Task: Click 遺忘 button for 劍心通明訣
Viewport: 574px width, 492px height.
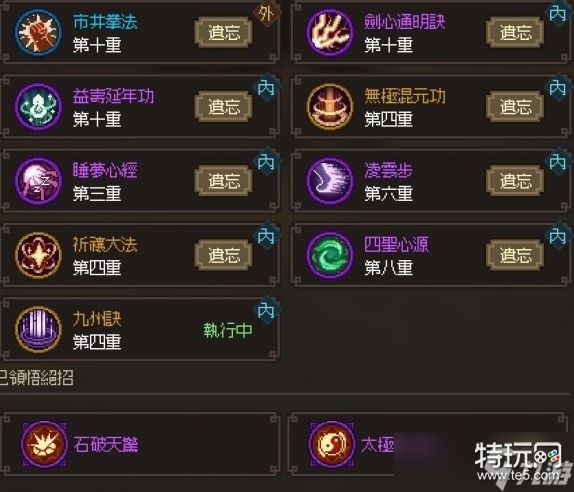Action: click(515, 32)
